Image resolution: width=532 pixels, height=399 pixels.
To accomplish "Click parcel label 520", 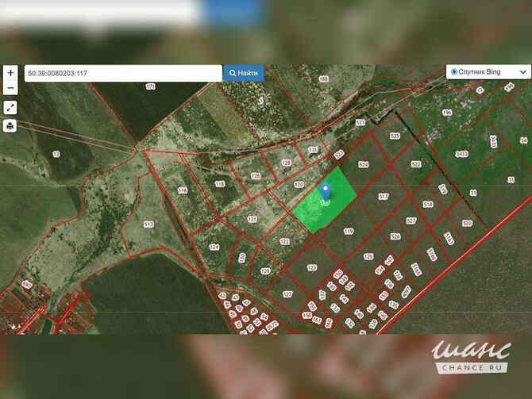I will coord(468,224).
